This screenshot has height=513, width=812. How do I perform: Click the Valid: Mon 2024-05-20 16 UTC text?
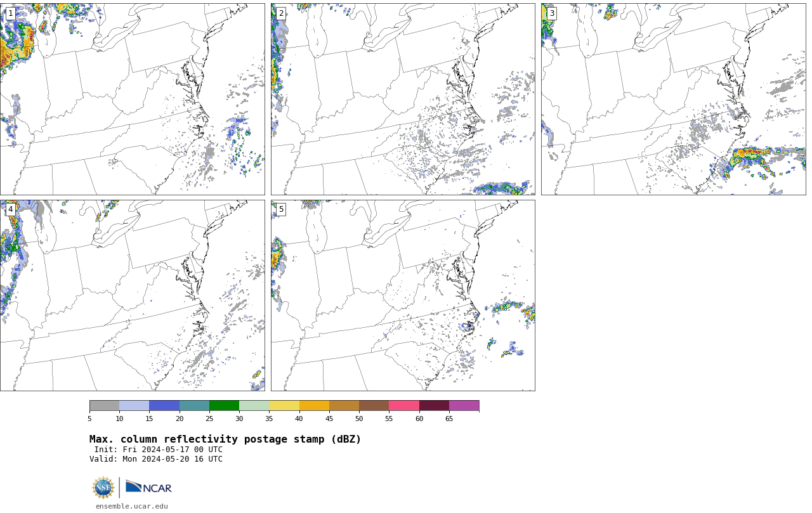[156, 459]
